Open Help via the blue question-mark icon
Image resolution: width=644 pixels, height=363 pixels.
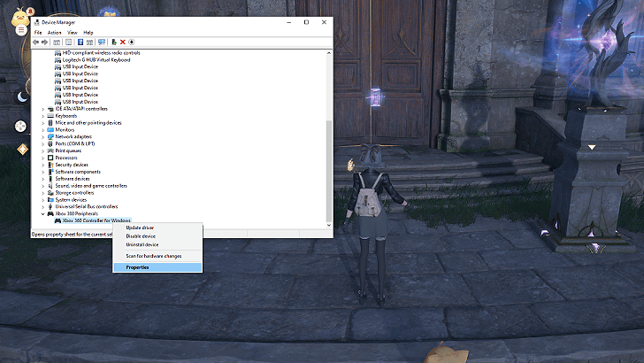(x=80, y=42)
